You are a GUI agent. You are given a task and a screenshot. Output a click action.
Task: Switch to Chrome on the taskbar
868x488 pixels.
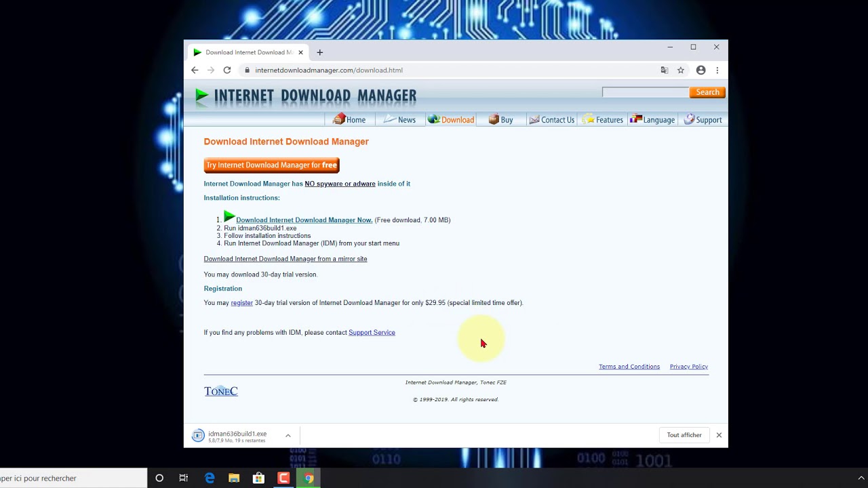[309, 478]
